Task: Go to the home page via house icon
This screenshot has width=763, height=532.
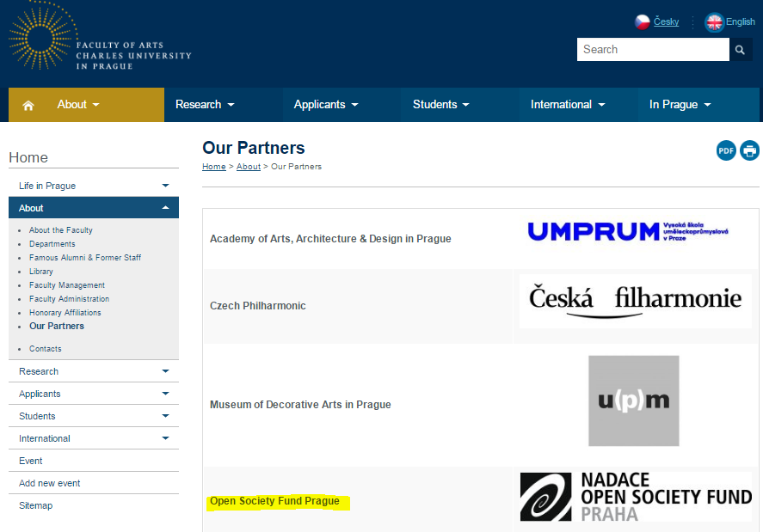Action: [28, 105]
